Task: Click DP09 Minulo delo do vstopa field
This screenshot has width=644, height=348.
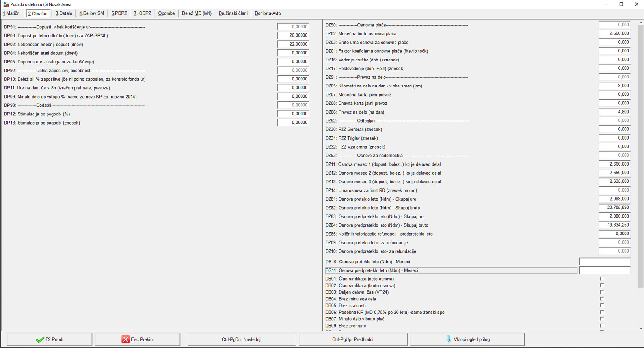Action: point(293,96)
